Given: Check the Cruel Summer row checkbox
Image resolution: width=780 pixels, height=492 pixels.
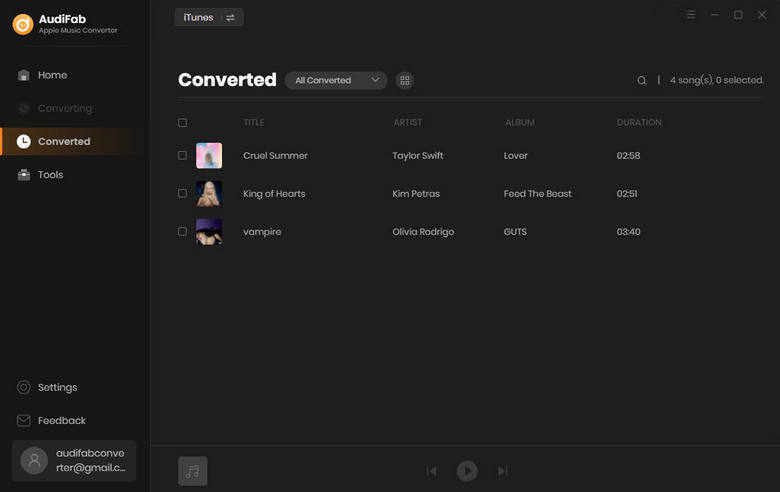Looking at the screenshot, I should [x=183, y=155].
